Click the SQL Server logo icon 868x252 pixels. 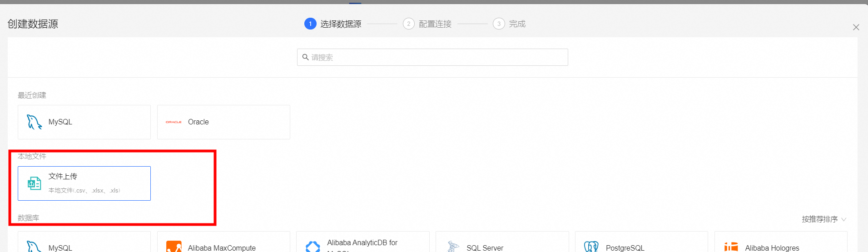point(453,247)
